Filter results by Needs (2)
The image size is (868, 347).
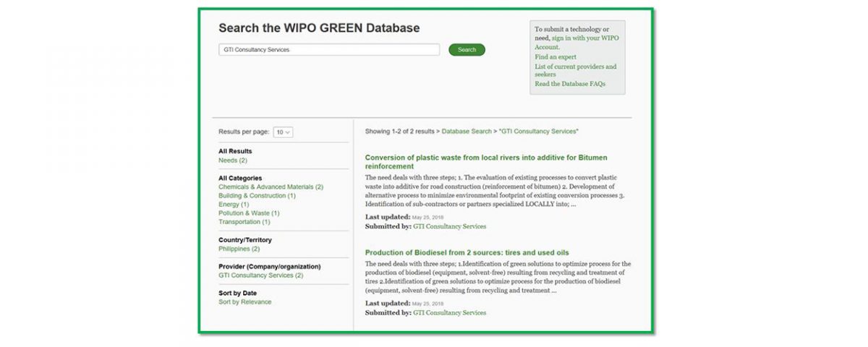click(233, 160)
